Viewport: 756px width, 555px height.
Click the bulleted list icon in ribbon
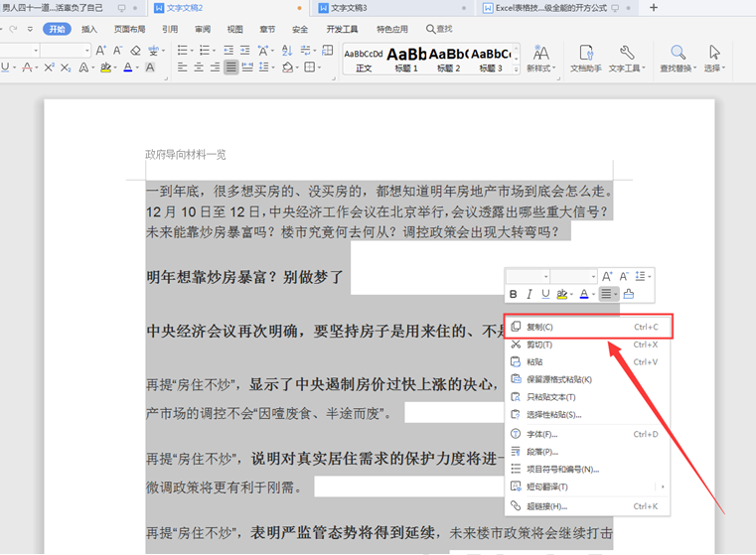click(182, 50)
